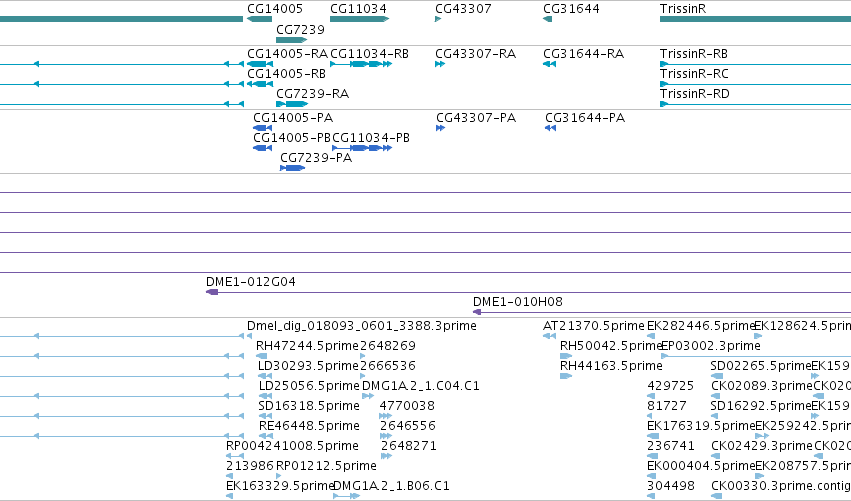This screenshot has height=501, width=851.
Task: Click the CG11034 gene label
Action: tap(358, 9)
